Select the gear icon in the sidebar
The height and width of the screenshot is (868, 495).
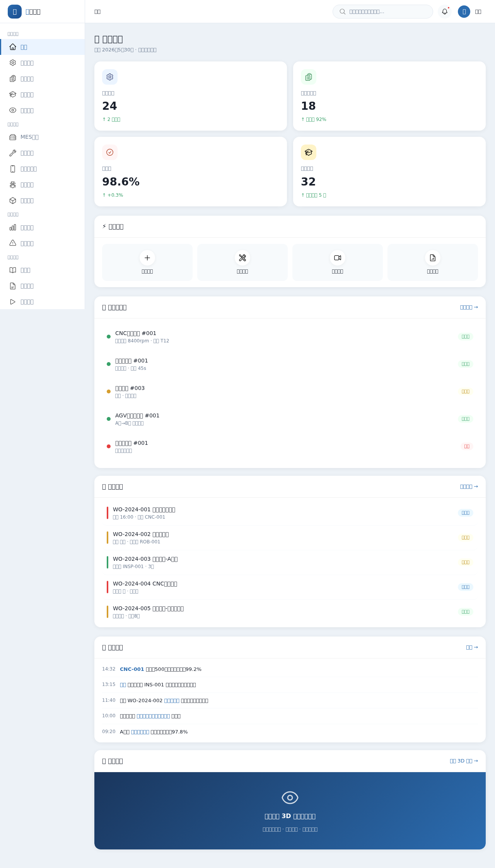coord(42,63)
